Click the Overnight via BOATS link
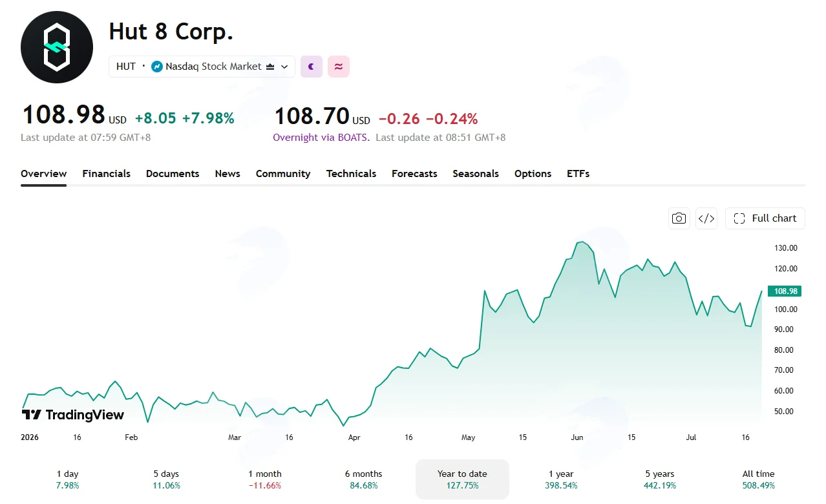The height and width of the screenshot is (504, 826). coord(321,138)
